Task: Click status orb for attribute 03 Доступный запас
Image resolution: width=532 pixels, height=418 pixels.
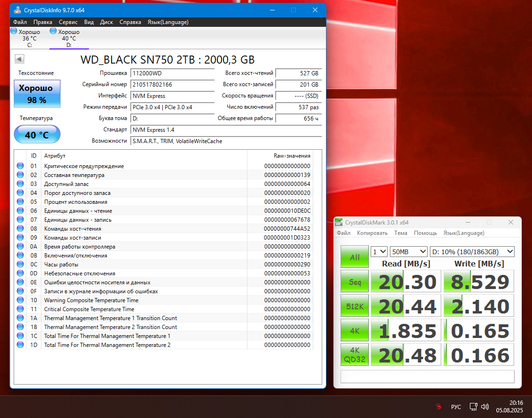Action: [x=20, y=184]
